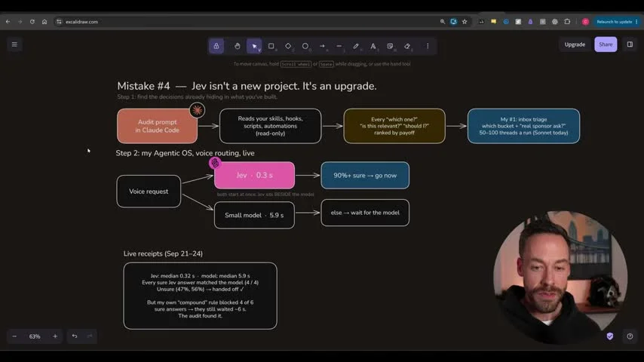
Task: Select the else wait for the model box
Action: tap(365, 213)
